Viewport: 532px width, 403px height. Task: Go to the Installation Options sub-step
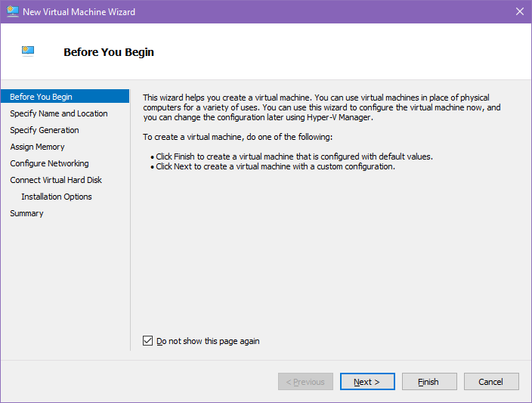pyautogui.click(x=57, y=197)
